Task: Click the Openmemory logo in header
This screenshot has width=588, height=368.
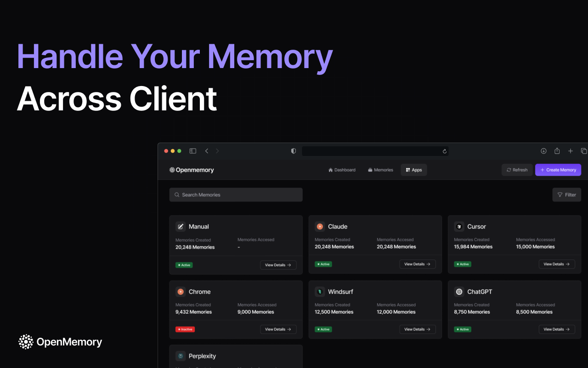Action: [x=192, y=170]
